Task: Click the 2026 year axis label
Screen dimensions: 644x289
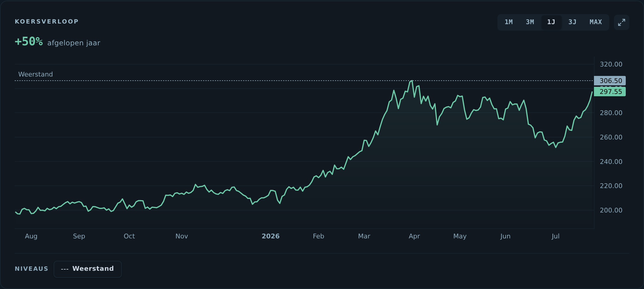Action: 271,236
